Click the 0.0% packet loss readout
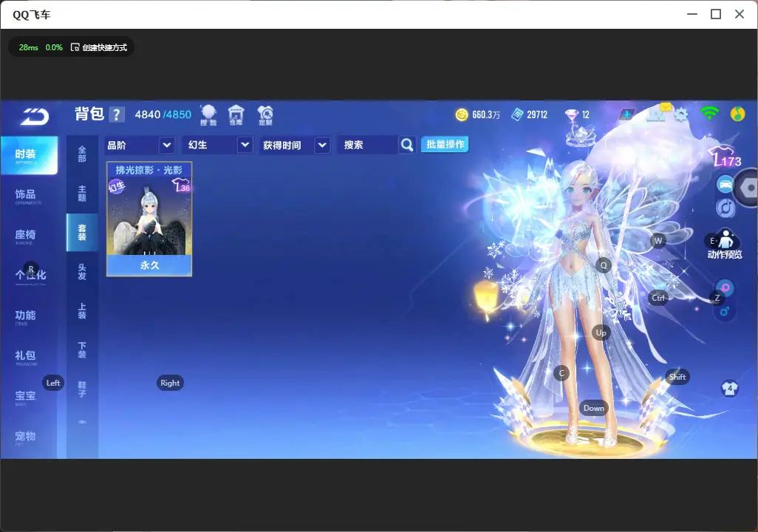758x532 pixels. [x=54, y=47]
